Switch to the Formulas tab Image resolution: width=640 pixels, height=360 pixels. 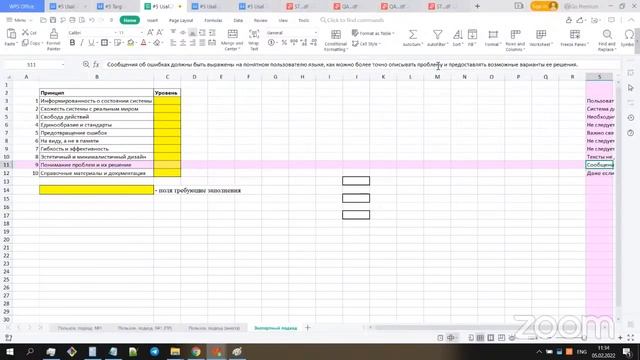coord(213,20)
